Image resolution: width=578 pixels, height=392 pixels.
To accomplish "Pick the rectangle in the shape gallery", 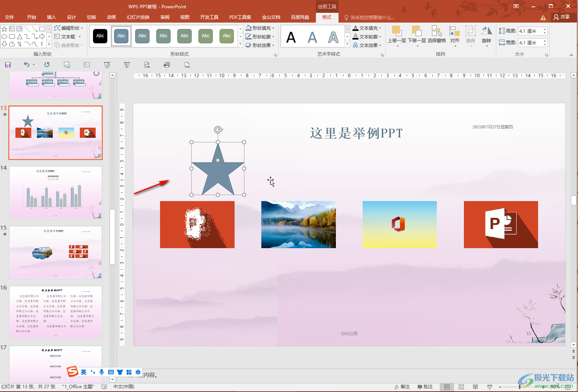I will click(x=42, y=29).
